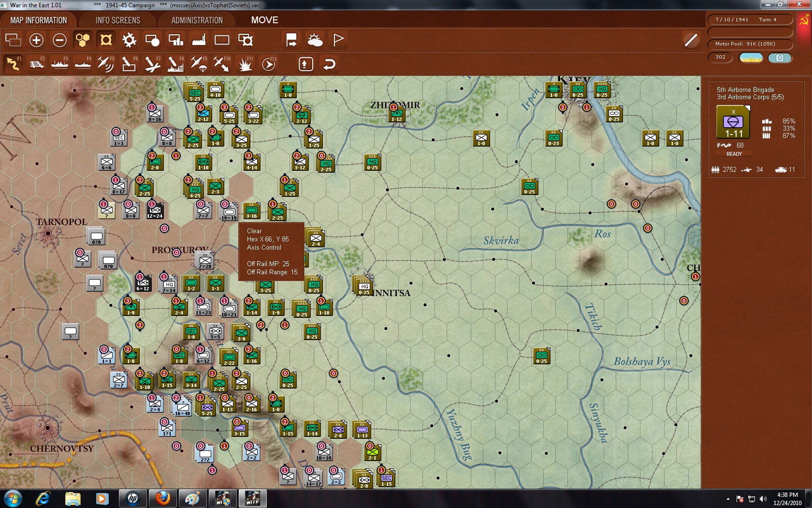Open the ADMINISTRATION tab
Screen dimensions: 812x508
point(195,20)
